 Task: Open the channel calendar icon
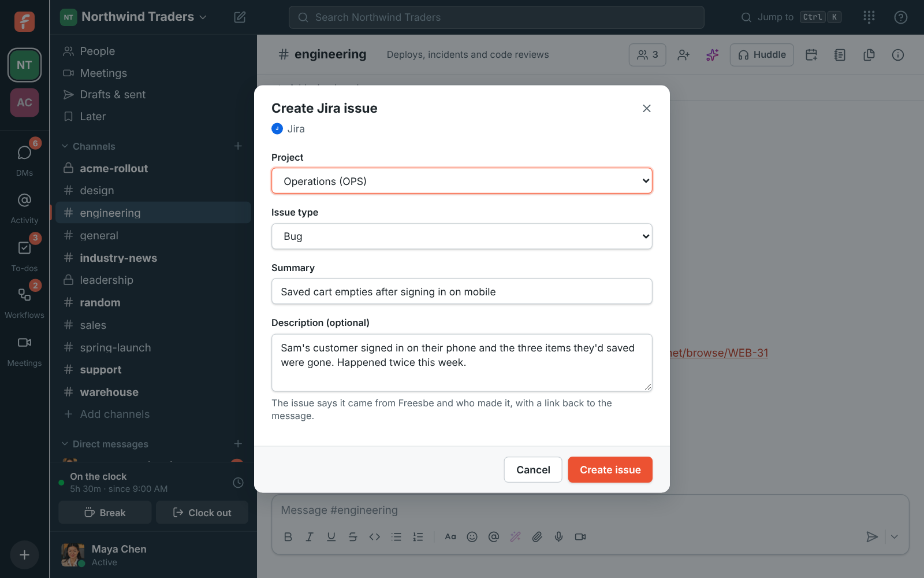(811, 55)
